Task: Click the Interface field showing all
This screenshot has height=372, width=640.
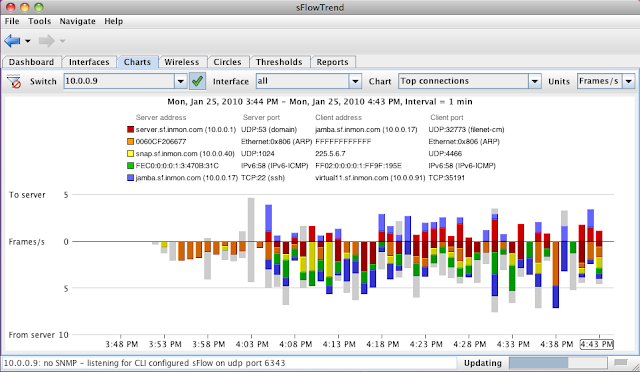Action: point(302,81)
